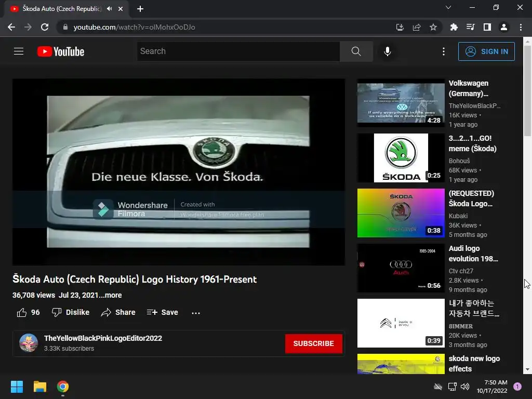
Task: Open 3...2...1...GO! meme (Škoda) thumbnail
Action: (x=401, y=158)
